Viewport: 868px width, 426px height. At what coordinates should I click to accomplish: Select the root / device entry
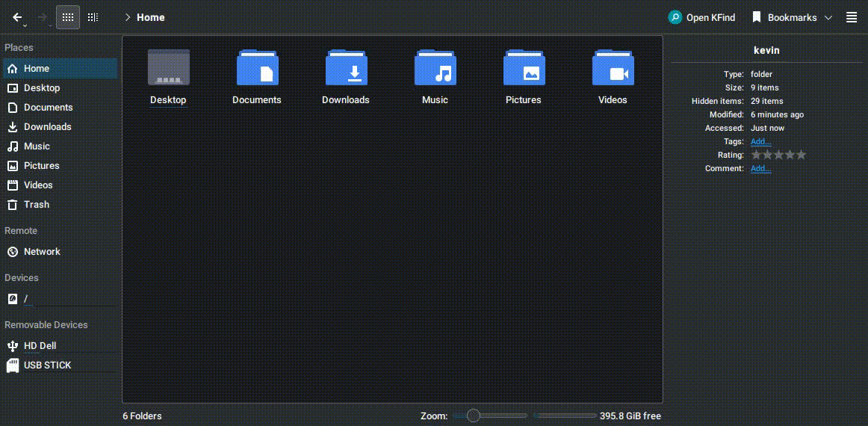click(x=60, y=299)
